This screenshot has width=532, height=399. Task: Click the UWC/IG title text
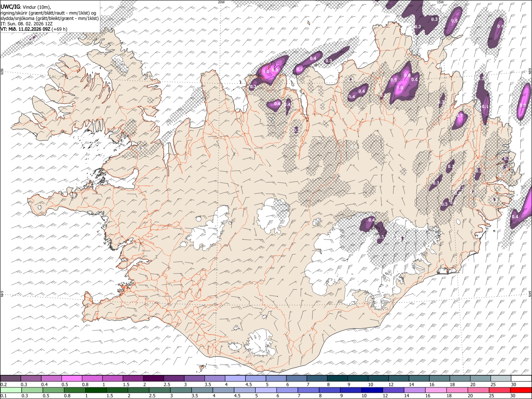click(x=10, y=7)
